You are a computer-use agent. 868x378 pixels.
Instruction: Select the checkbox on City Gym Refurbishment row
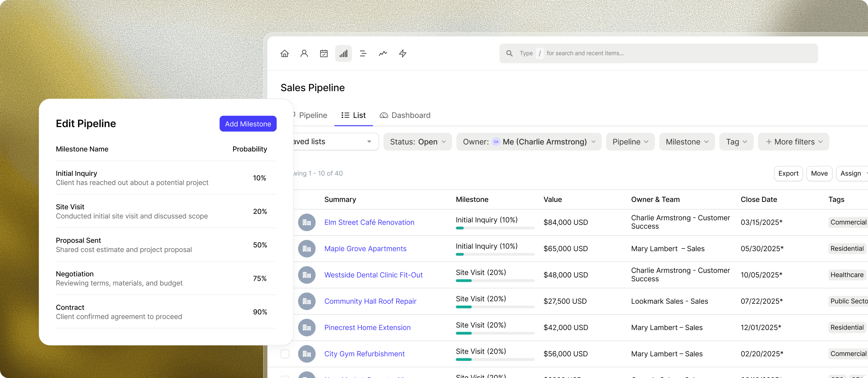285,353
